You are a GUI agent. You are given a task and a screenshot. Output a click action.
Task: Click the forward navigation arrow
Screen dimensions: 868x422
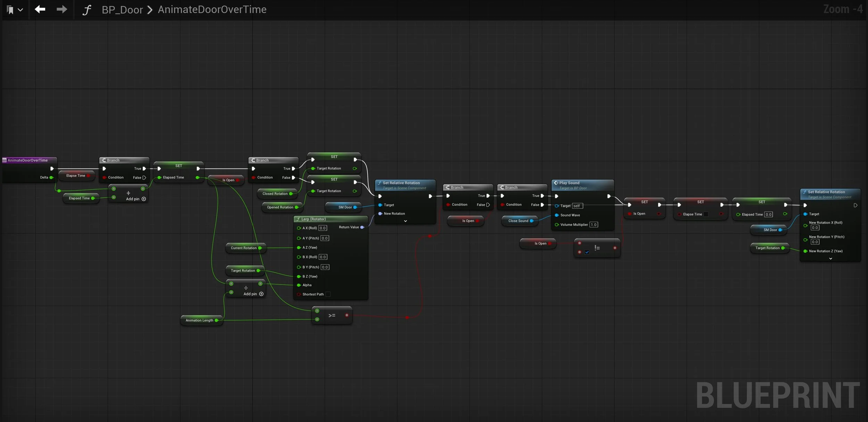(62, 9)
